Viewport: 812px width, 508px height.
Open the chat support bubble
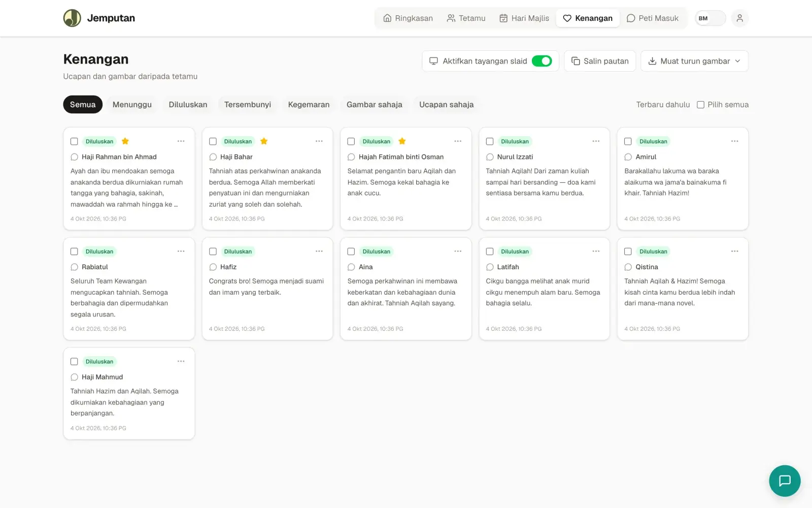pos(785,481)
